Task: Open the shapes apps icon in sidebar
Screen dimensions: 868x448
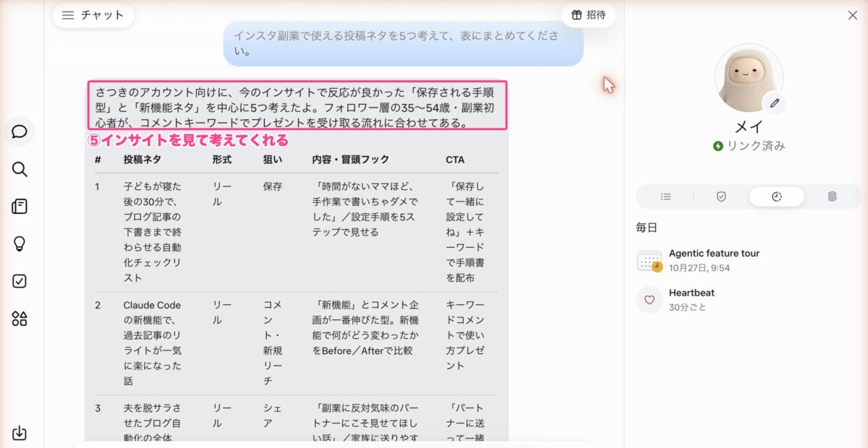Action: (x=20, y=319)
